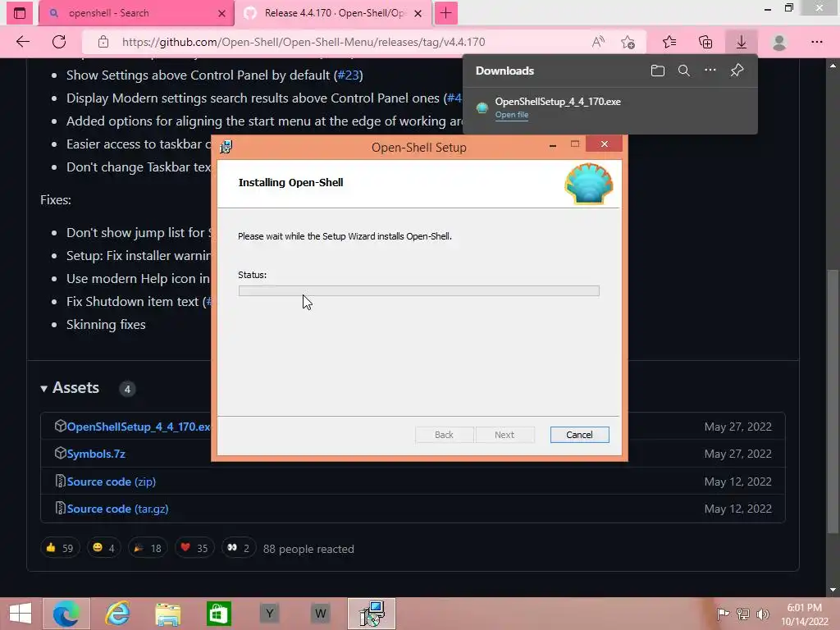Open the Edge profile avatar

pos(779,42)
